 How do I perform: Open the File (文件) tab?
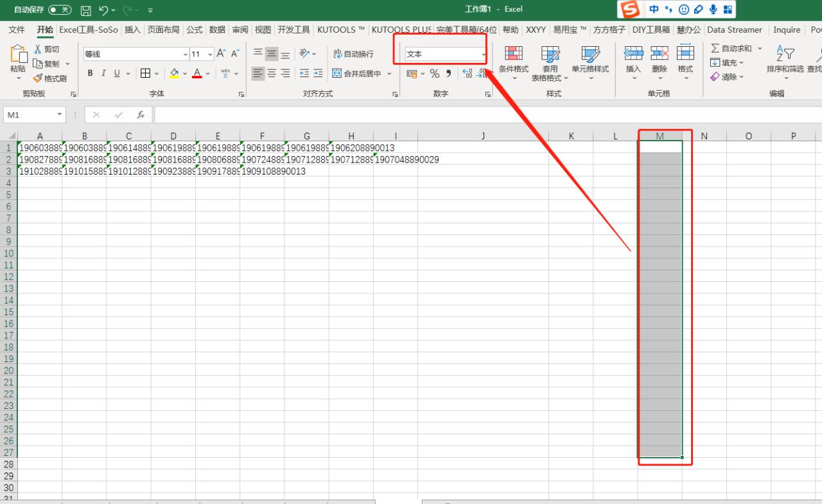click(x=17, y=30)
